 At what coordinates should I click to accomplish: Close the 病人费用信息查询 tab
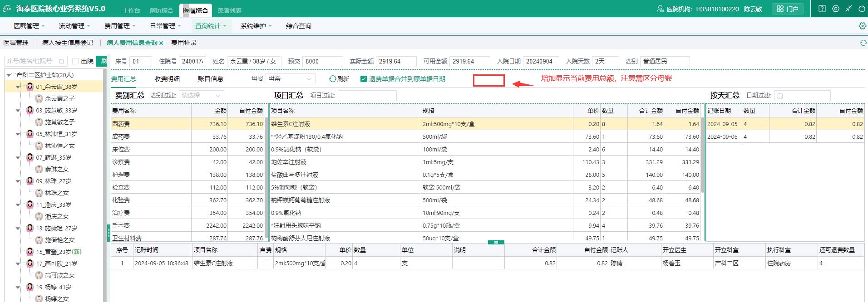point(161,43)
